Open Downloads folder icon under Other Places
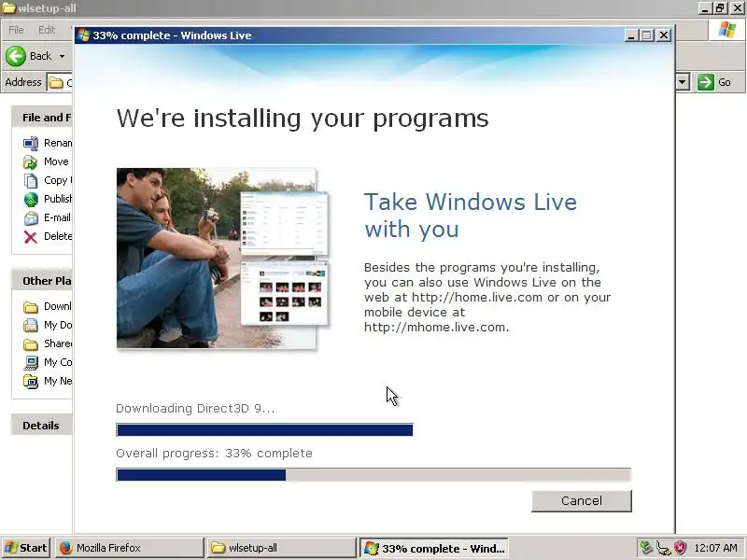Screen dimensions: 747x560 pos(31,307)
